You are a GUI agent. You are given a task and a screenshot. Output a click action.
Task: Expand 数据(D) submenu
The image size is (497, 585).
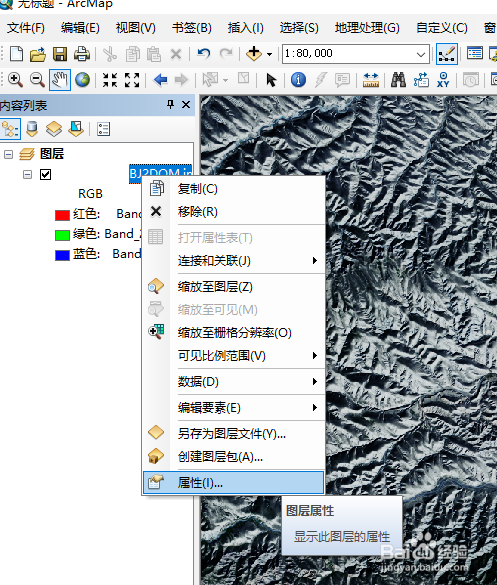pos(233,382)
